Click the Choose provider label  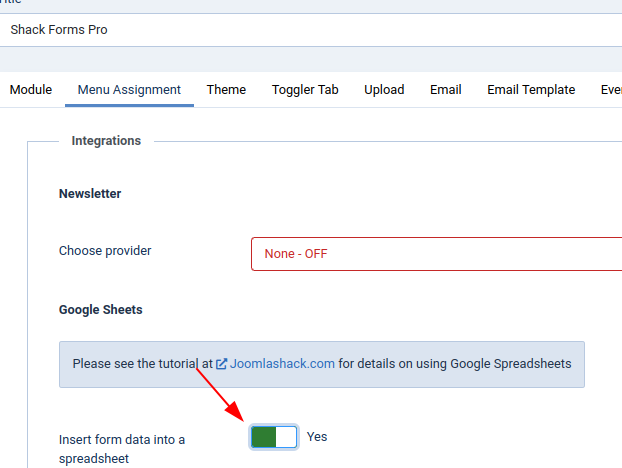click(105, 251)
